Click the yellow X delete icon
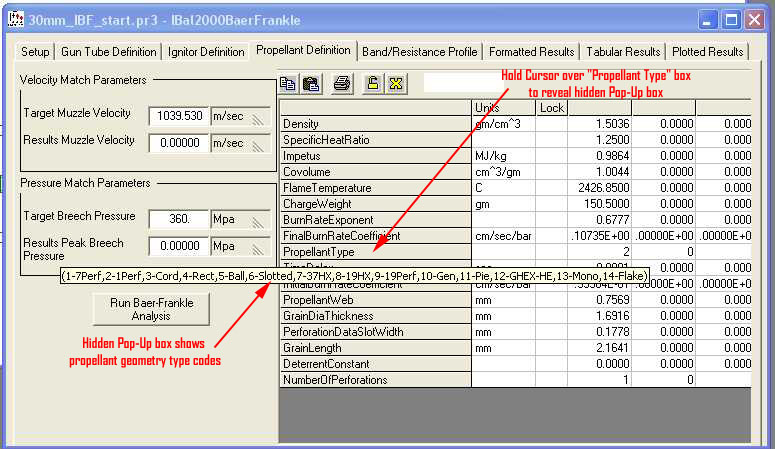The height and width of the screenshot is (449, 775). coord(394,84)
